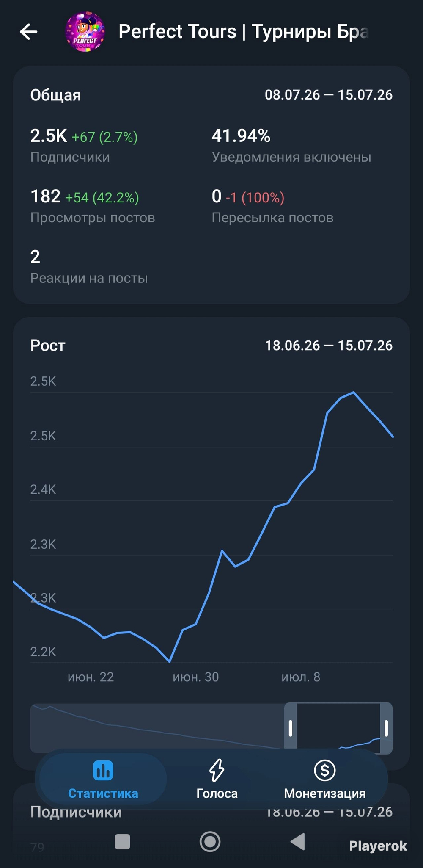
Task: Select the Статистика tab icon
Action: 103,770
